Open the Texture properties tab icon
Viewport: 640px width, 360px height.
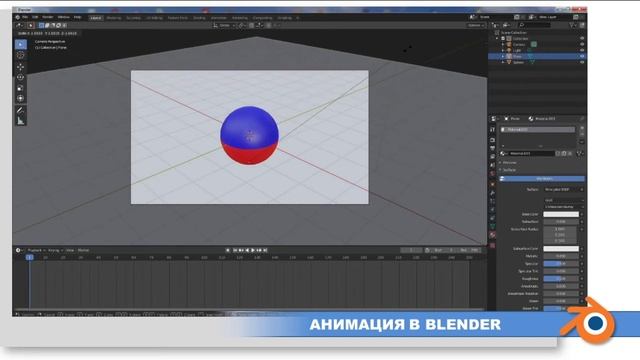(493, 245)
